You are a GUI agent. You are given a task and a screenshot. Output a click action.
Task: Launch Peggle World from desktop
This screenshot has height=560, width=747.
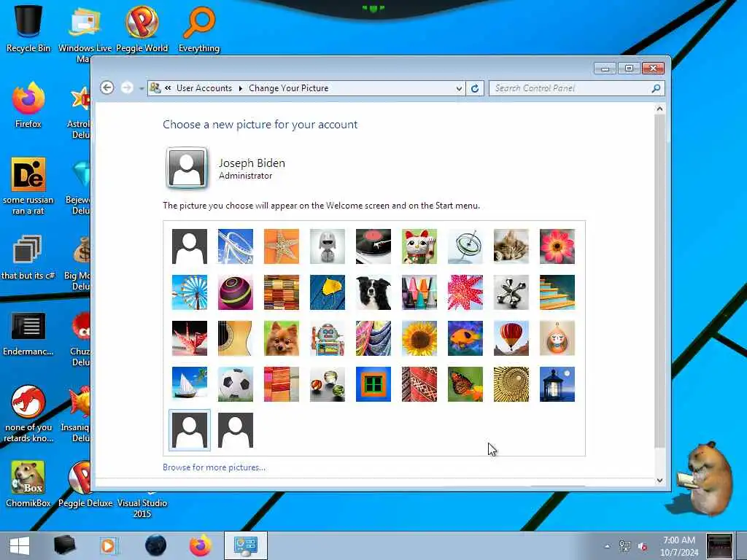coord(142,28)
